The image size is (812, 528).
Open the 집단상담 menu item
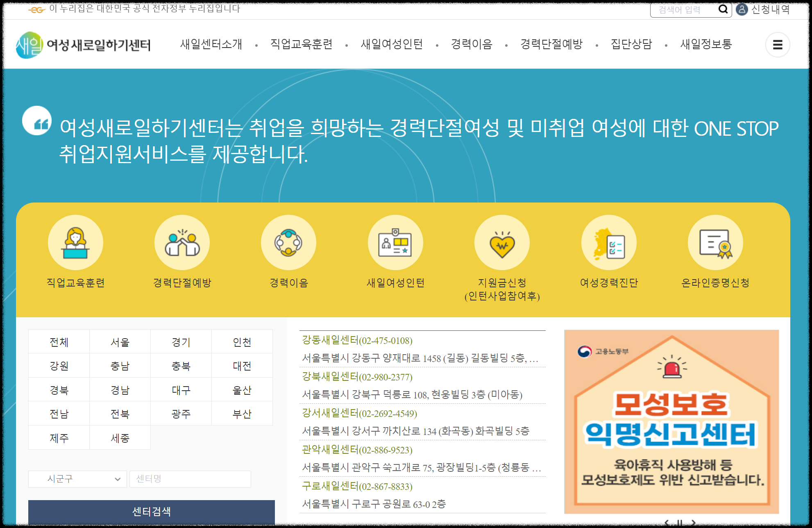(631, 44)
